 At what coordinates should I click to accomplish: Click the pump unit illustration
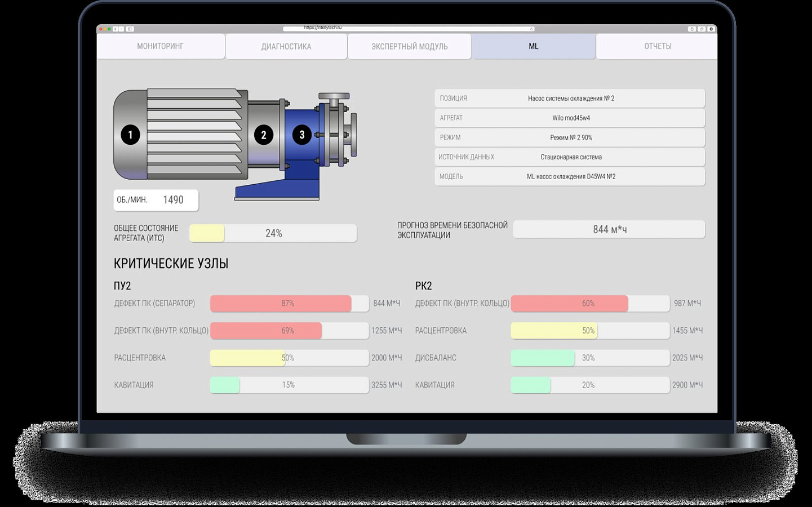[236, 144]
